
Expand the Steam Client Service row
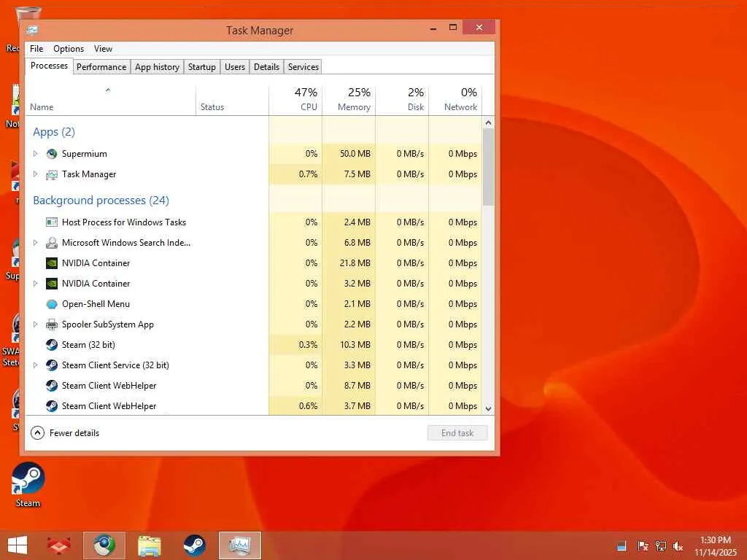pos(35,365)
